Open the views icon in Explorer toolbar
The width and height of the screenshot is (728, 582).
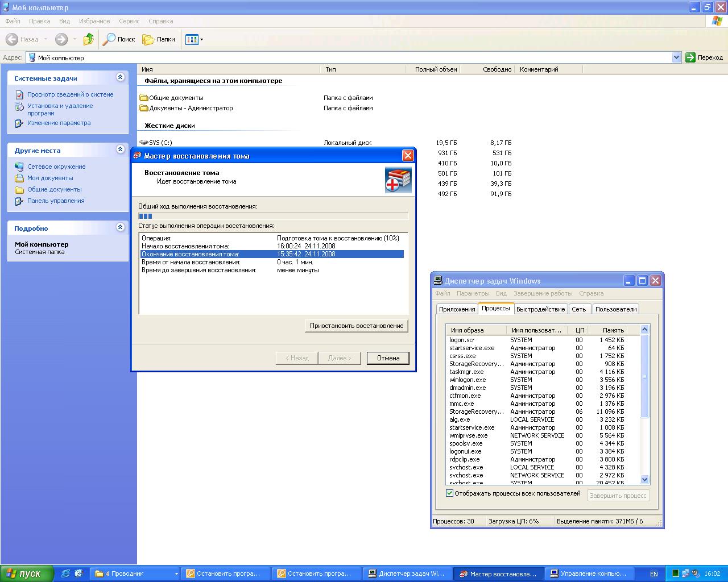pos(192,39)
